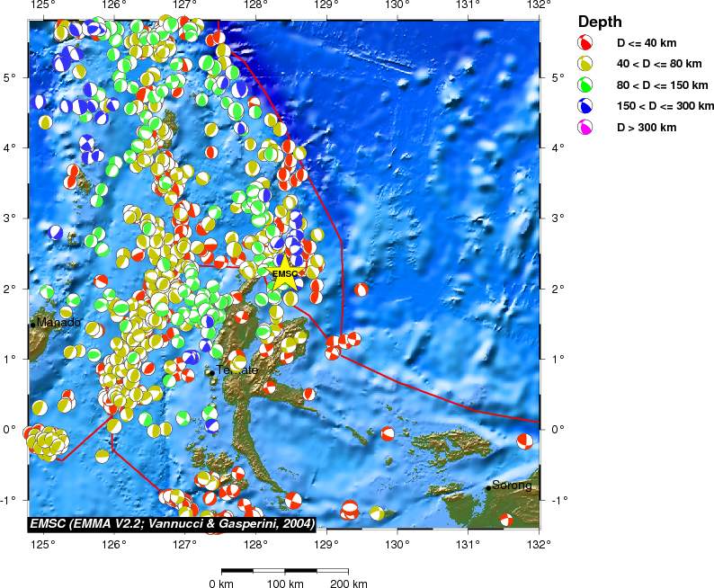Viewport: 714px width, 588px height.
Task: Click the yellow focal mechanism near 130° bottom
Action: pos(376,513)
